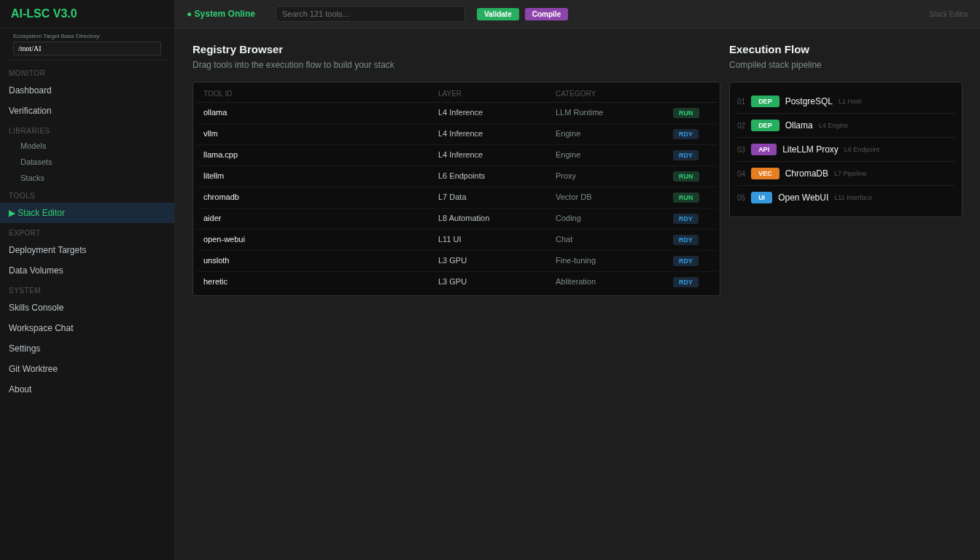This screenshot has height=560, width=980.
Task: Open Workspace Chat
Action: [x=87, y=328]
